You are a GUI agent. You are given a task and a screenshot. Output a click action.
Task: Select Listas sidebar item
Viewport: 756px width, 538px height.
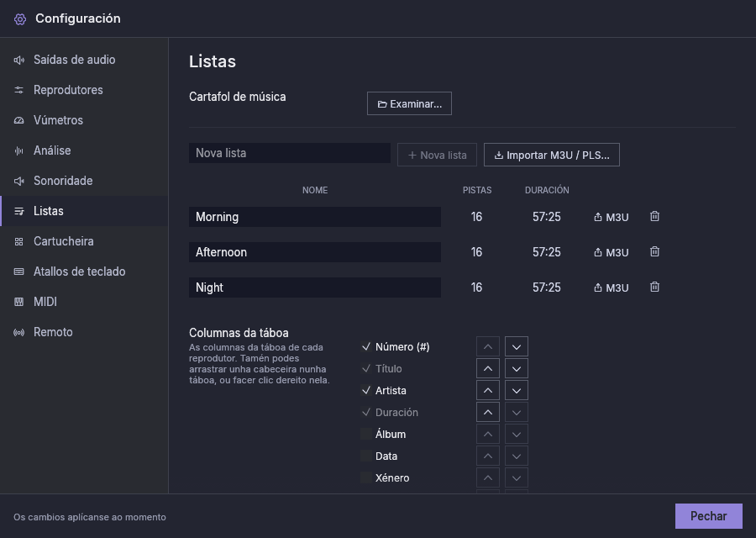coord(84,211)
